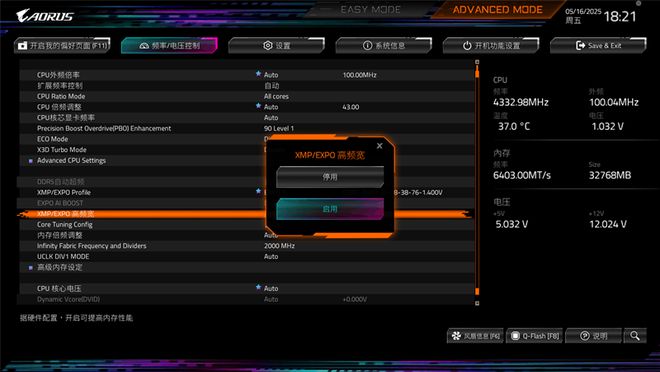660x372 pixels.
Task: Click CPU frequency 4332.98MHz reading
Action: [521, 102]
